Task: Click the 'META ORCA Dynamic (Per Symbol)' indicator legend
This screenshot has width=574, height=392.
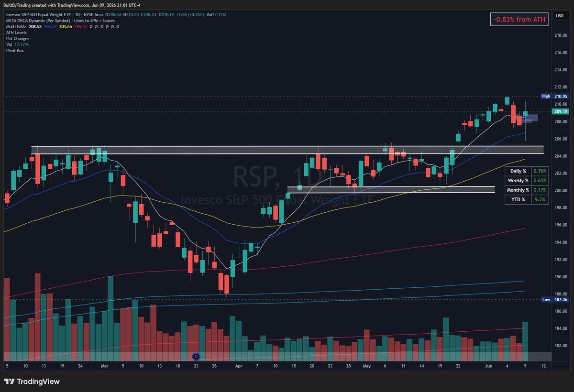Action: point(60,21)
